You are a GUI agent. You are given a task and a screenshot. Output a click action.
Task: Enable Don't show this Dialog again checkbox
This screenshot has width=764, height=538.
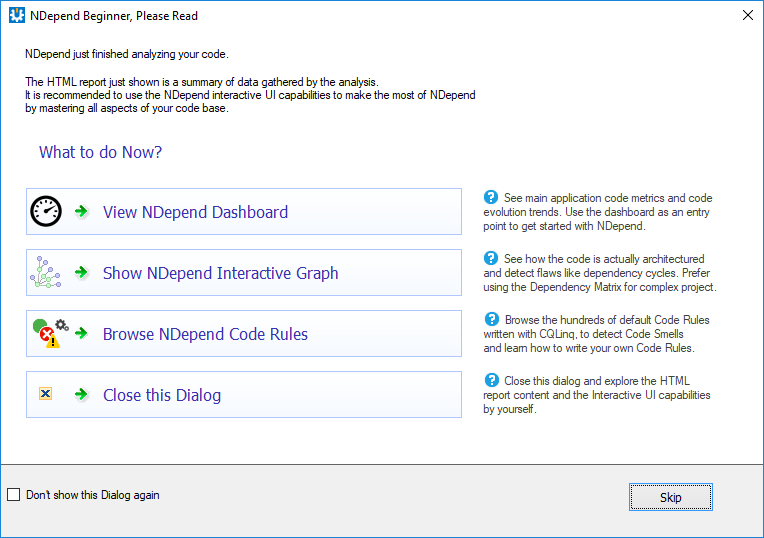14,495
